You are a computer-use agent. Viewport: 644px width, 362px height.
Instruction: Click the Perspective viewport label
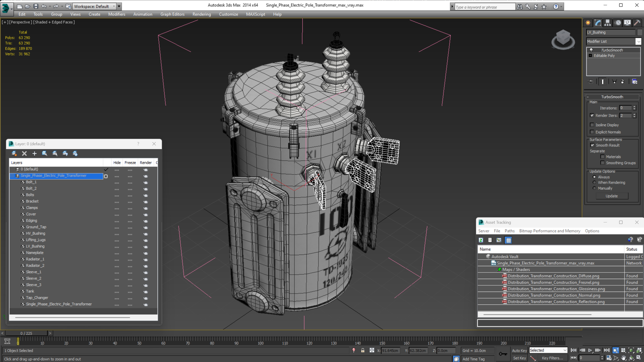21,22
